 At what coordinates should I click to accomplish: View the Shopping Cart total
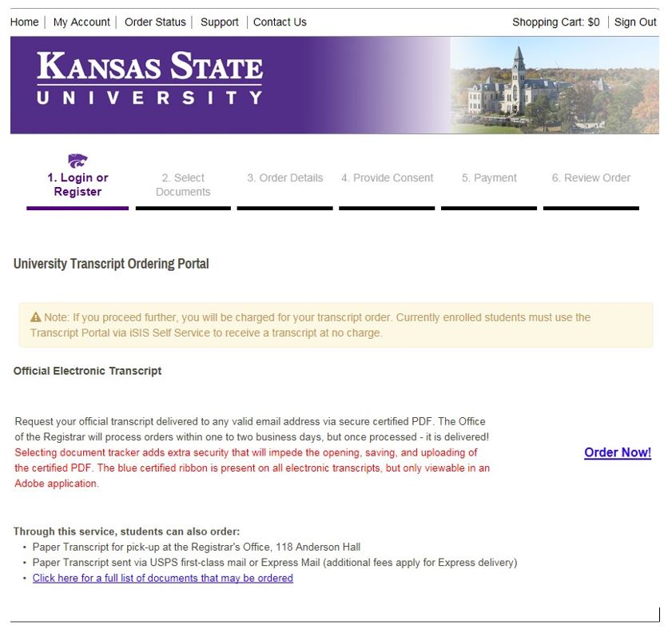tap(556, 22)
